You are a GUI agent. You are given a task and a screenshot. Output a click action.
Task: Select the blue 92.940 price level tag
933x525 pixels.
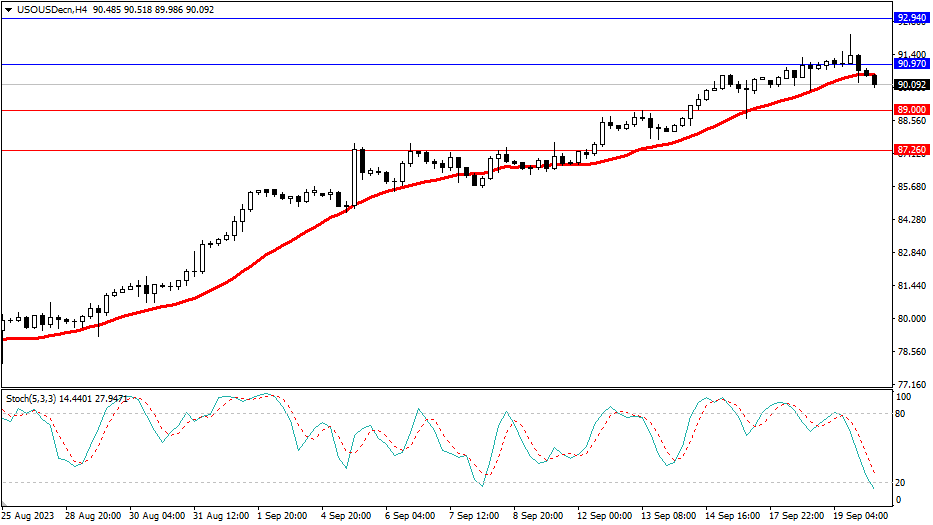pyautogui.click(x=910, y=18)
